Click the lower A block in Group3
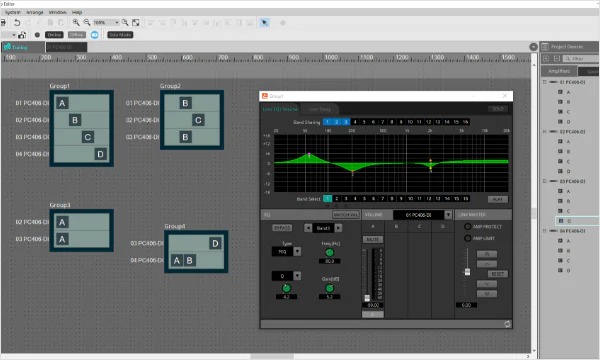This screenshot has height=360, width=600. coord(62,239)
